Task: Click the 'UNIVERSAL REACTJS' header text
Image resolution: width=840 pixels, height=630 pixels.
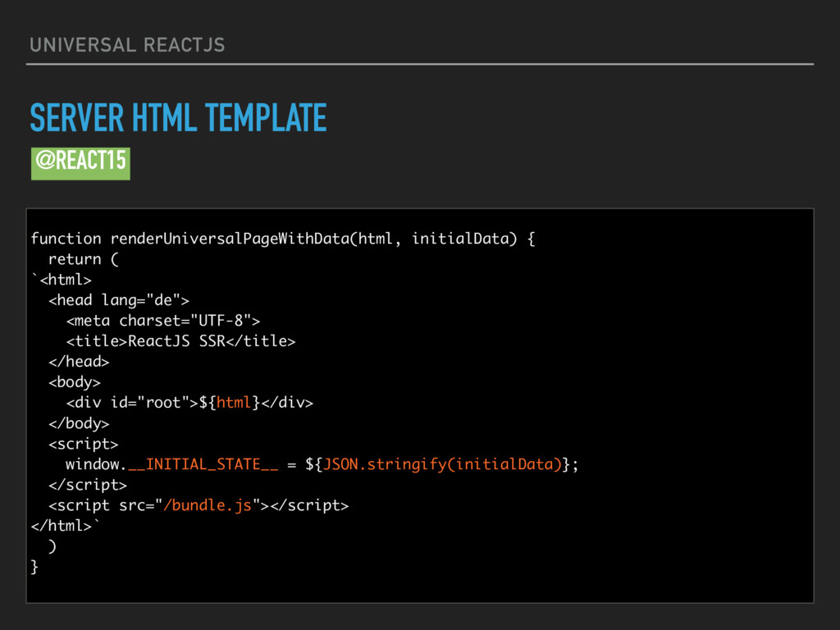Action: [x=127, y=45]
